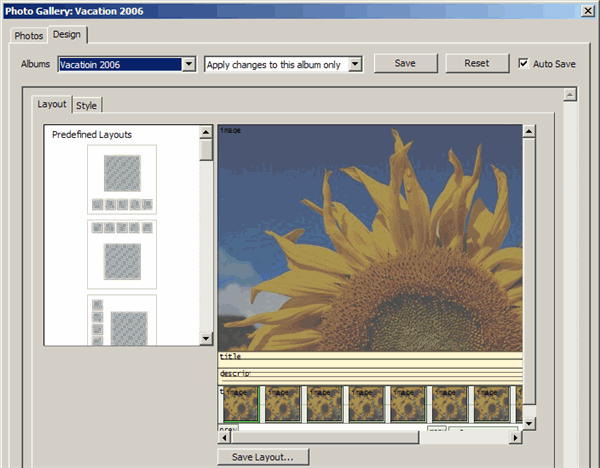Switch to the Style sub-tab
This screenshot has height=468, width=600.
[86, 106]
